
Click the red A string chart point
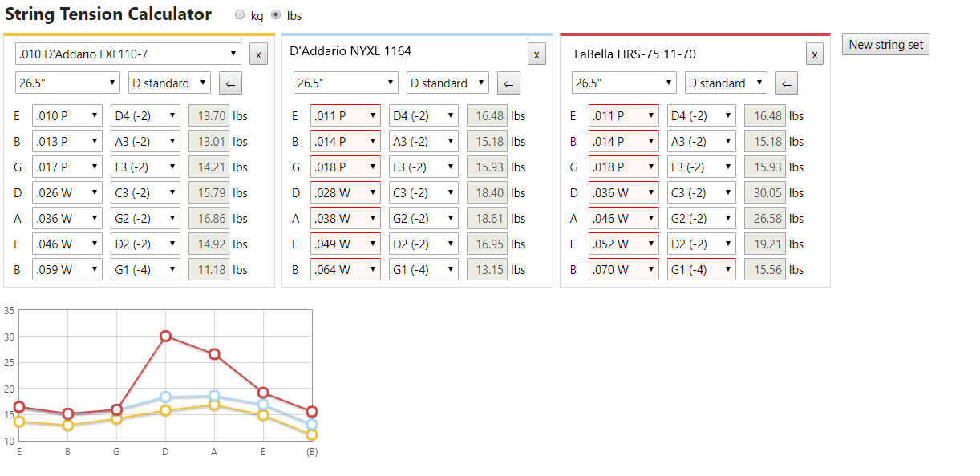point(214,354)
